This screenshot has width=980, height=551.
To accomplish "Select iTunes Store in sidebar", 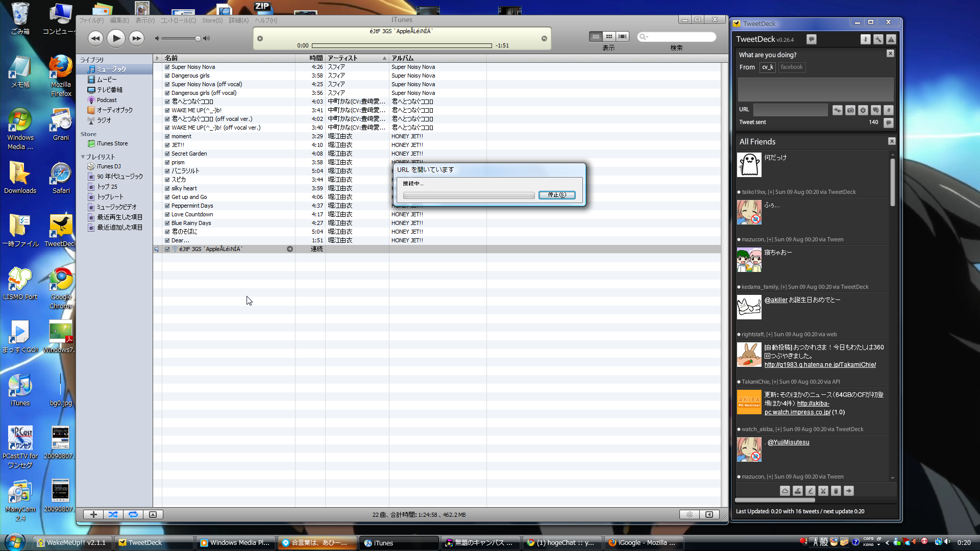I will coord(112,144).
